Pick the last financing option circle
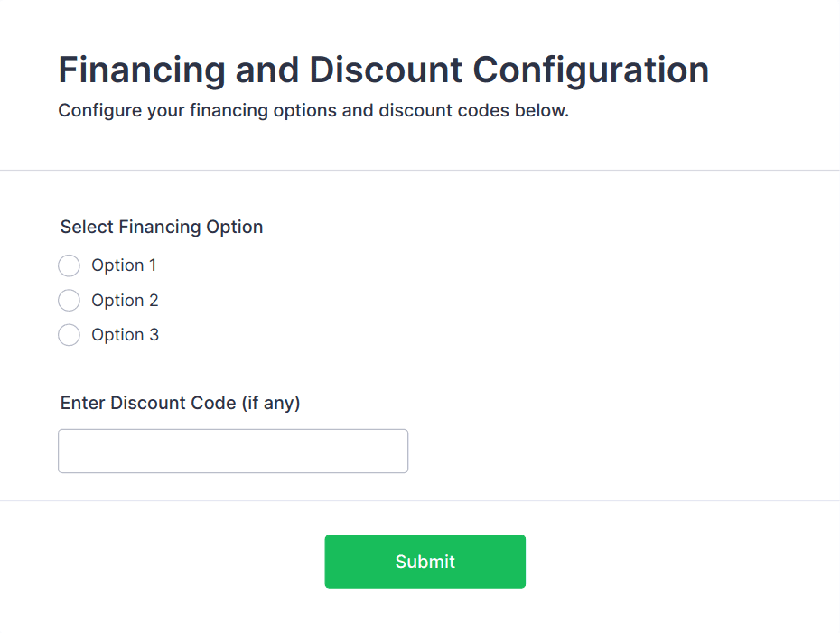 69,335
